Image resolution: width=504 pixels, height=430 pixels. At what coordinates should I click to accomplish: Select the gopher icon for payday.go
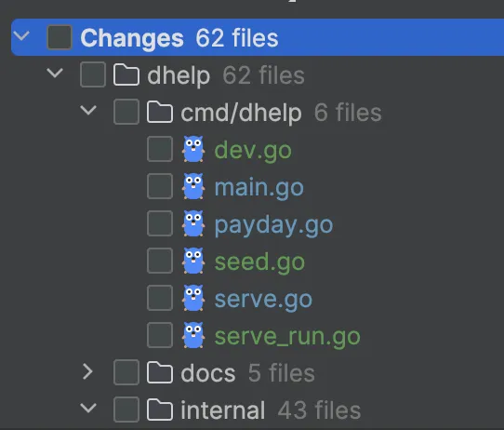(x=193, y=224)
